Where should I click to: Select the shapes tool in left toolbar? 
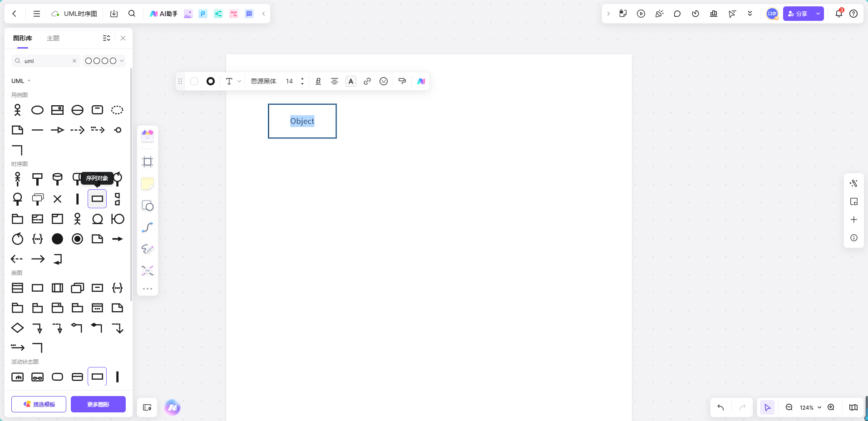click(148, 206)
